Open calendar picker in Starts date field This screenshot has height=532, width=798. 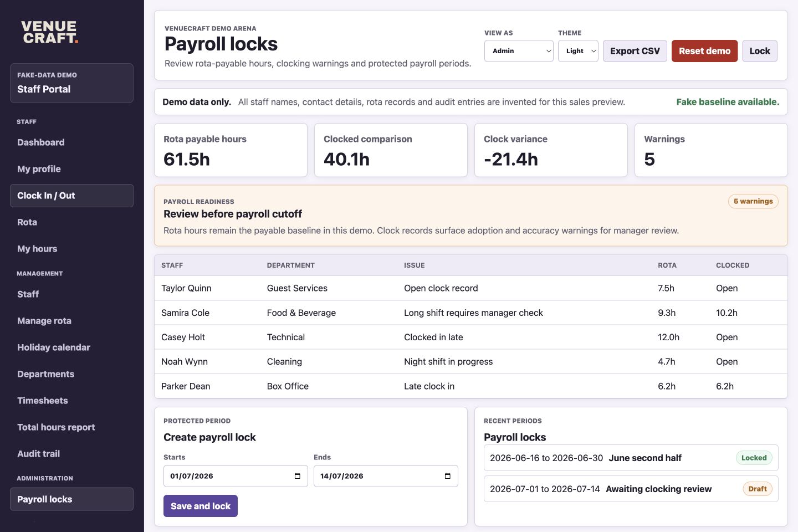pyautogui.click(x=298, y=476)
